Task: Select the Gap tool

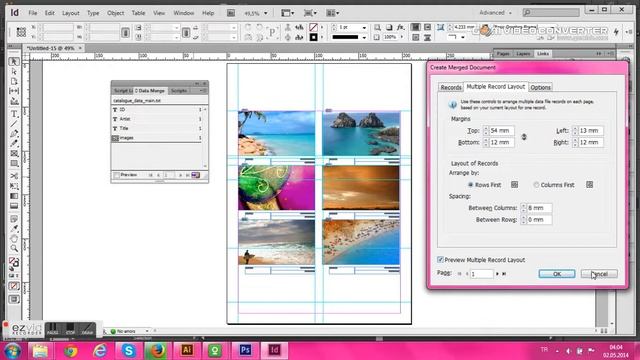Action: 14,91
